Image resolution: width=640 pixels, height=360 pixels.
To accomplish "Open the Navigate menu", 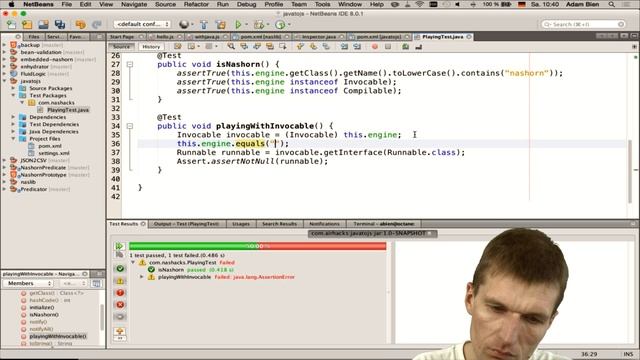I will click(x=134, y=4).
